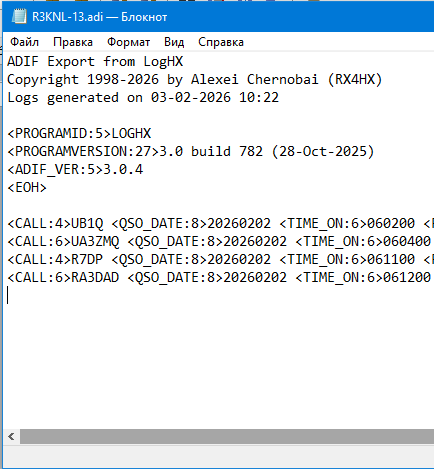The image size is (434, 469).
Task: Place cursor at the EOH tag
Action: pos(27,188)
